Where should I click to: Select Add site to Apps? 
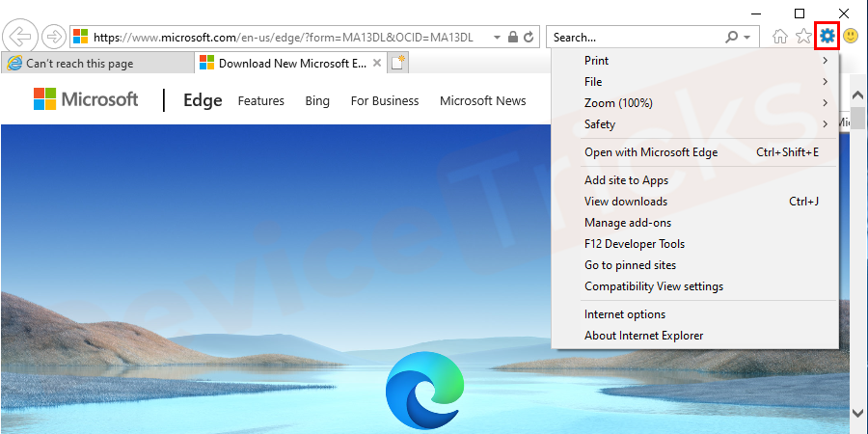[695, 180]
